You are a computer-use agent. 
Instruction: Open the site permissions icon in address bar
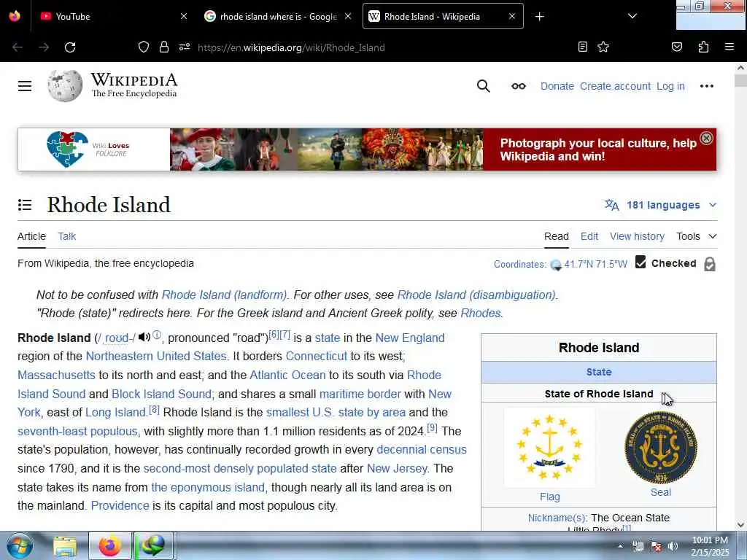185,47
